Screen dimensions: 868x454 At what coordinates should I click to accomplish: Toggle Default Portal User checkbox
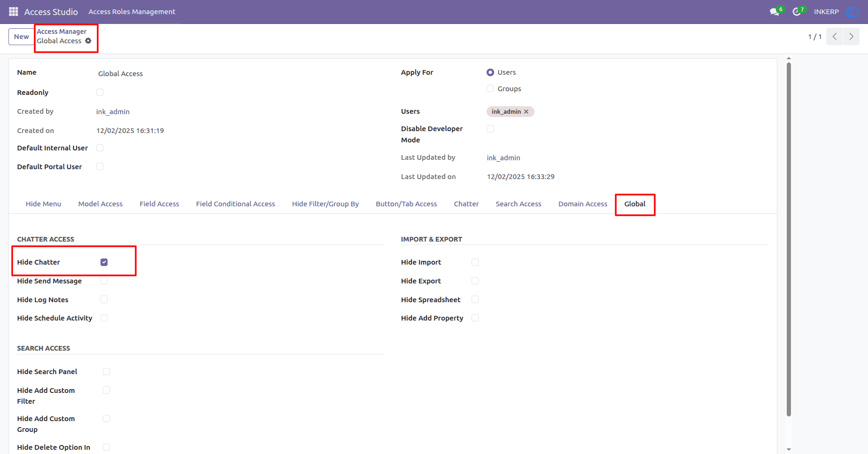click(x=100, y=167)
